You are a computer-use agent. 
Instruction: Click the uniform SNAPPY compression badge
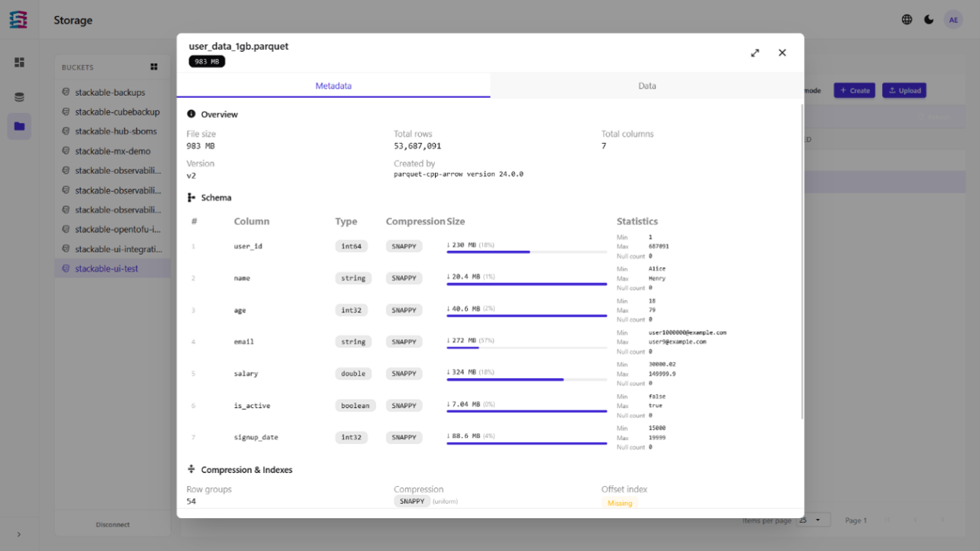(x=412, y=501)
